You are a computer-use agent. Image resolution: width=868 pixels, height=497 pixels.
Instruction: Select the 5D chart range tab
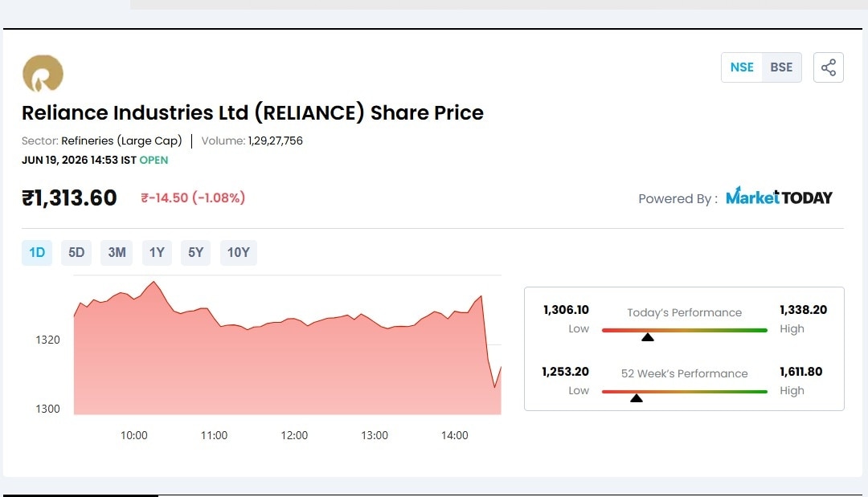tap(76, 253)
